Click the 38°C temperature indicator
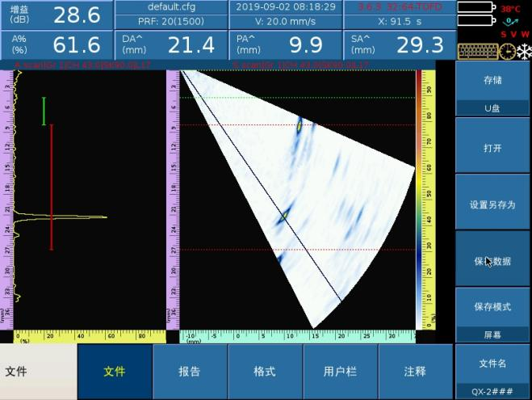The image size is (532, 400). point(510,9)
